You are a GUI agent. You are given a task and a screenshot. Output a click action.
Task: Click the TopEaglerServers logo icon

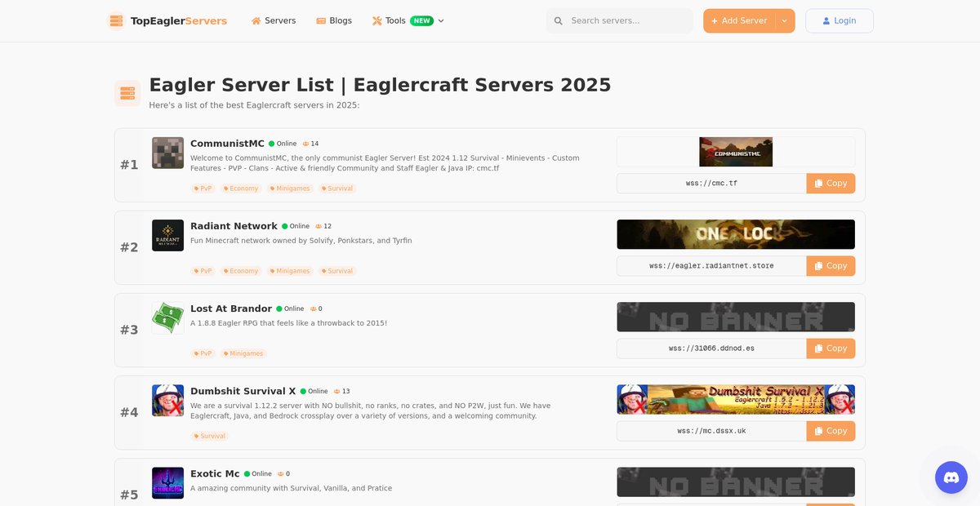pyautogui.click(x=116, y=21)
